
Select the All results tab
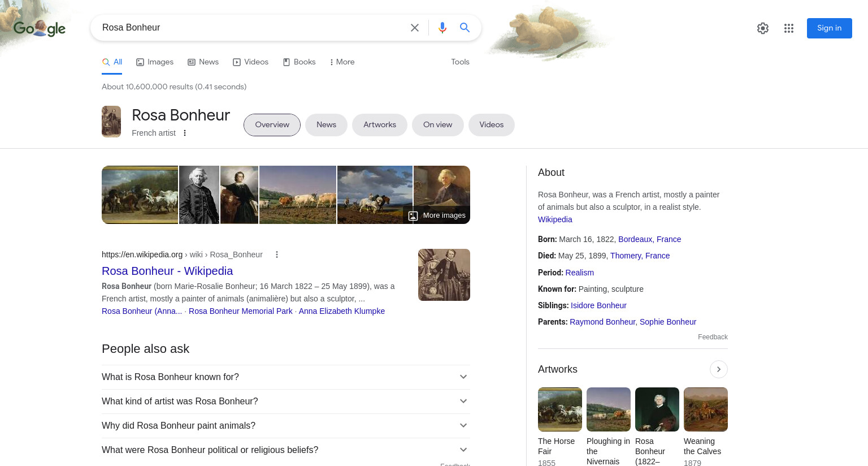(112, 62)
